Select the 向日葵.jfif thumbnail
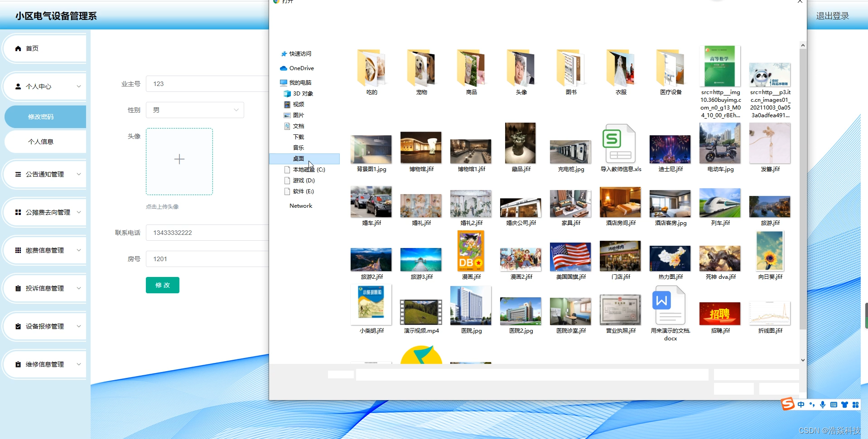The width and height of the screenshot is (868, 439). pos(770,251)
